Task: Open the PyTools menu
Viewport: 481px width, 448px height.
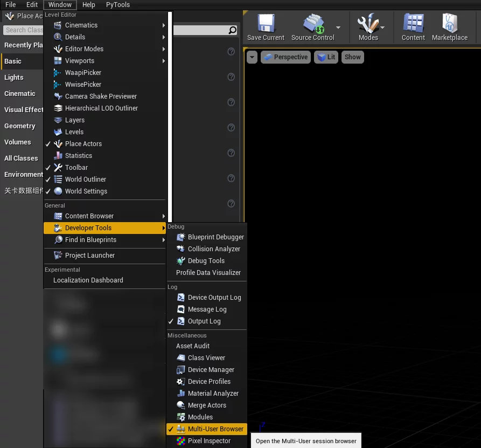Action: 117,5
